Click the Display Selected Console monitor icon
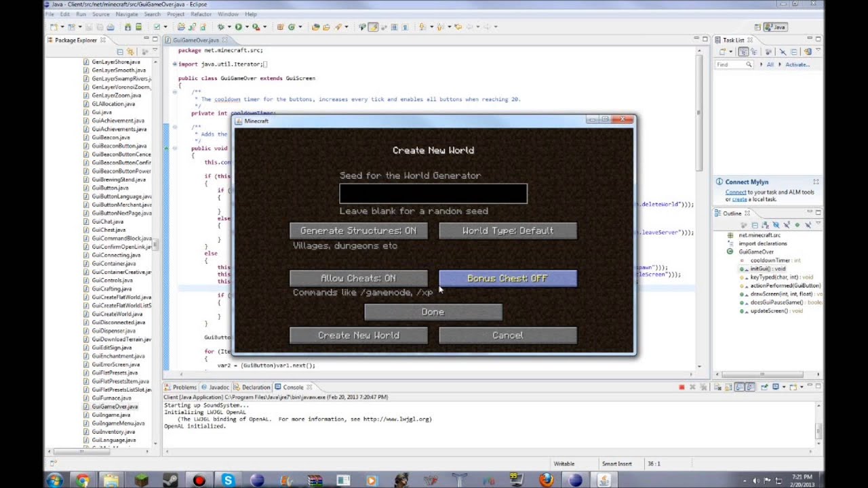 pyautogui.click(x=776, y=387)
